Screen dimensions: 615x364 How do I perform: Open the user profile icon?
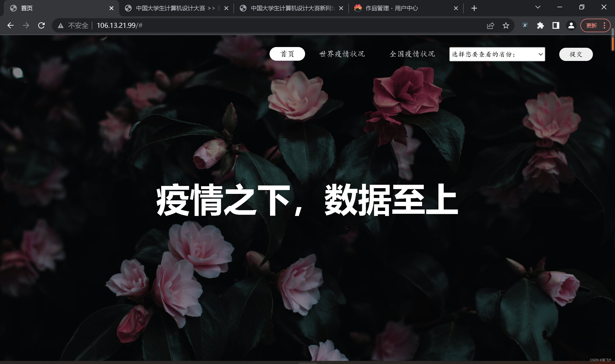coord(571,25)
